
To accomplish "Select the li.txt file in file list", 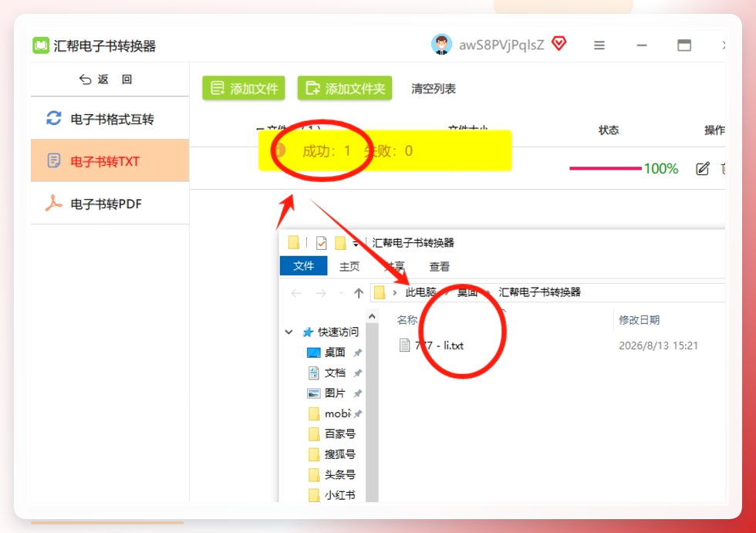I will coord(431,345).
